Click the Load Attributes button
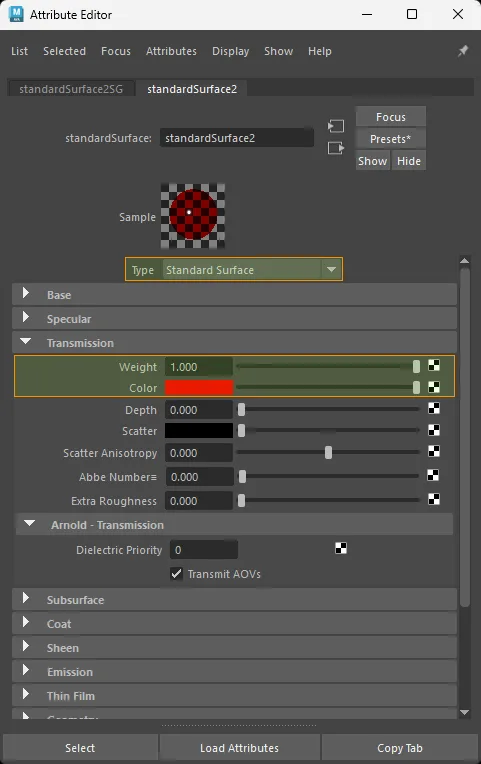 [x=239, y=748]
